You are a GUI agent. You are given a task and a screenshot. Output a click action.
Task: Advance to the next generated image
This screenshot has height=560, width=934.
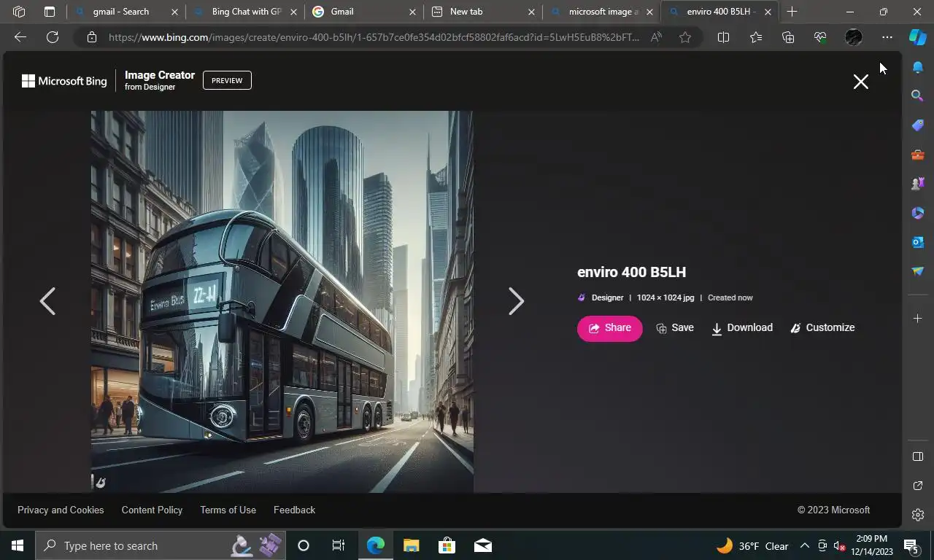[516, 301]
